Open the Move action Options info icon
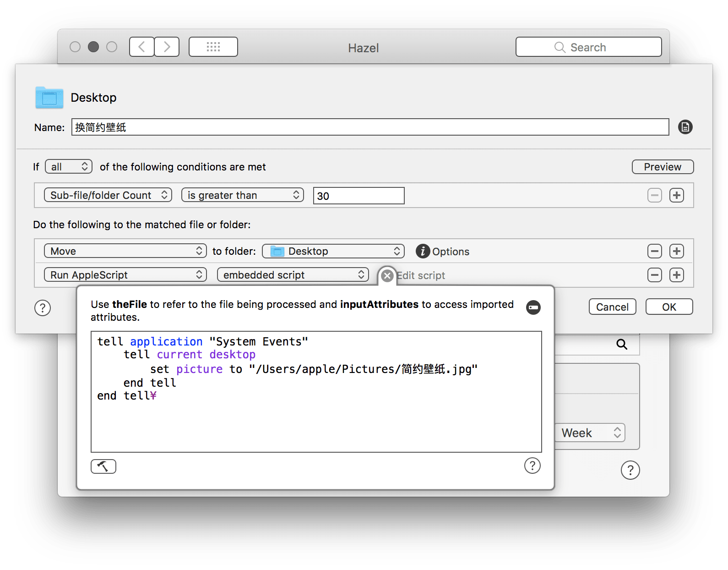Screen dimensions: 728x570 [x=423, y=251]
